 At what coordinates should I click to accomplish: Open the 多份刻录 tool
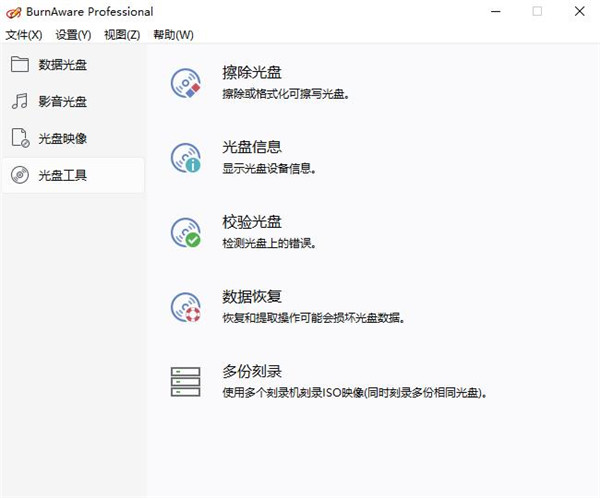[252, 371]
